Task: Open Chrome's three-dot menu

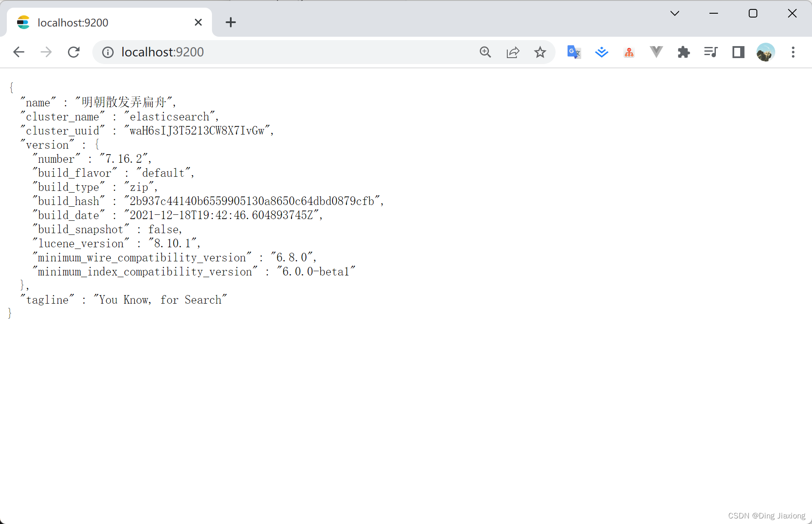Action: [793, 52]
